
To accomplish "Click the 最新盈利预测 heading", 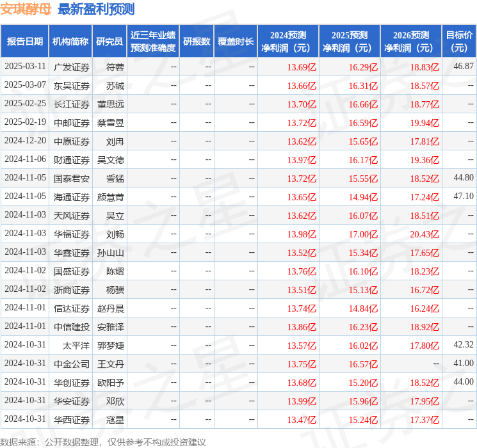I will [x=96, y=9].
